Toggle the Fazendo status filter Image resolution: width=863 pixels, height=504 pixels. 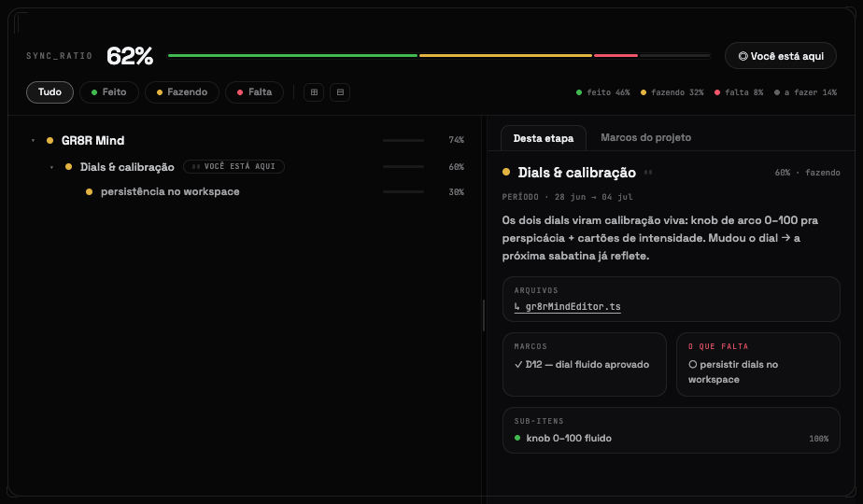click(182, 92)
